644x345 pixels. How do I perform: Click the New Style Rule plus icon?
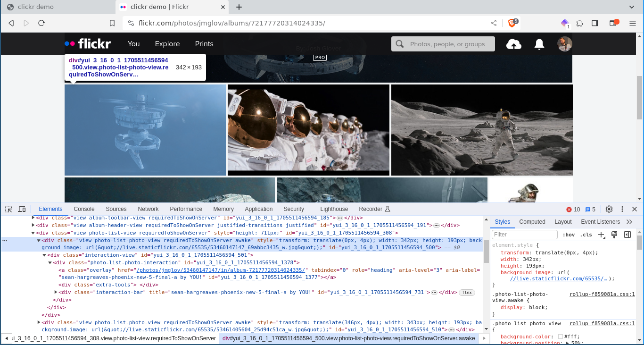click(602, 235)
